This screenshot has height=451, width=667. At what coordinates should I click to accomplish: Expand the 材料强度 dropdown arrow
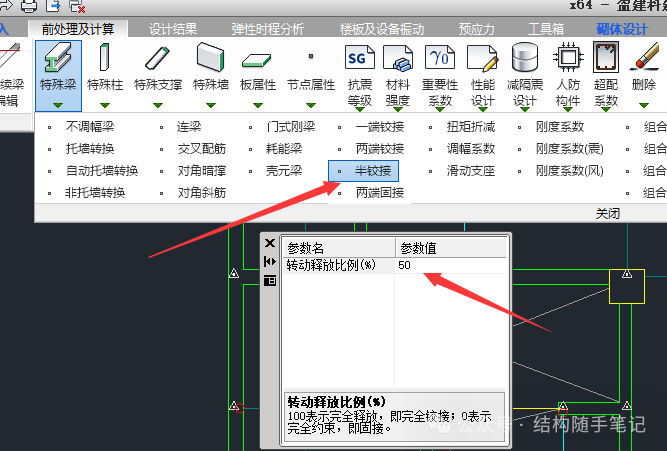pyautogui.click(x=398, y=110)
